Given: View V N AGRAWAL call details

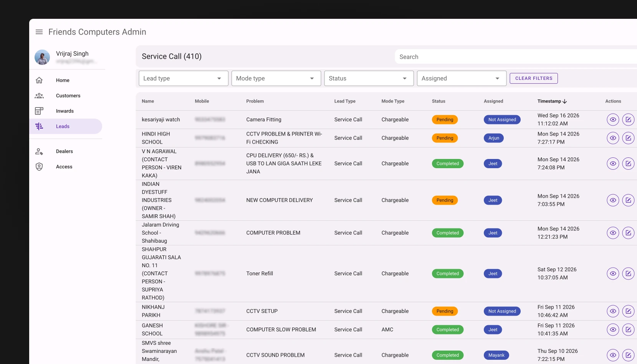Looking at the screenshot, I should (613, 164).
